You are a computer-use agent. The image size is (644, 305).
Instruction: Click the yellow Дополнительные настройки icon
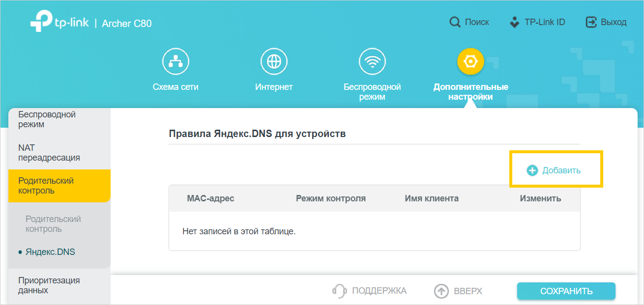click(x=470, y=61)
